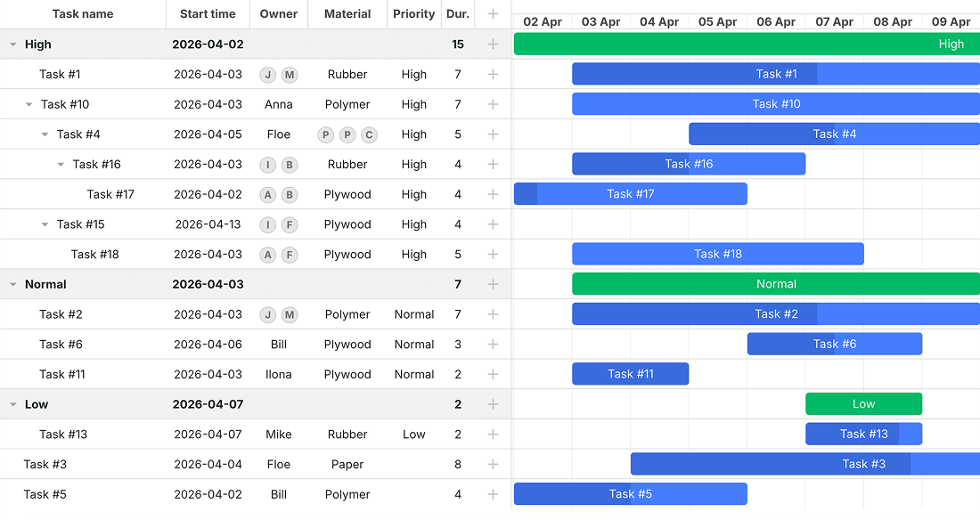Click owner avatar A in Task #17 row

coord(268,195)
